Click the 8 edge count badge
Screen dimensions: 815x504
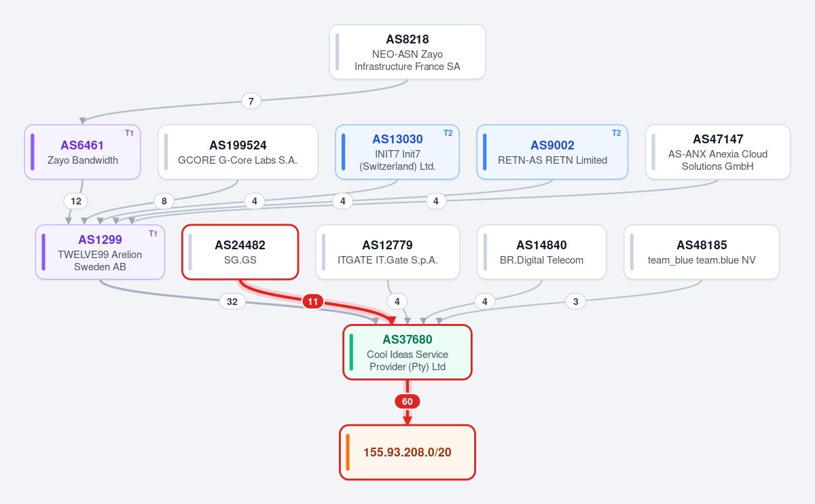coord(164,201)
